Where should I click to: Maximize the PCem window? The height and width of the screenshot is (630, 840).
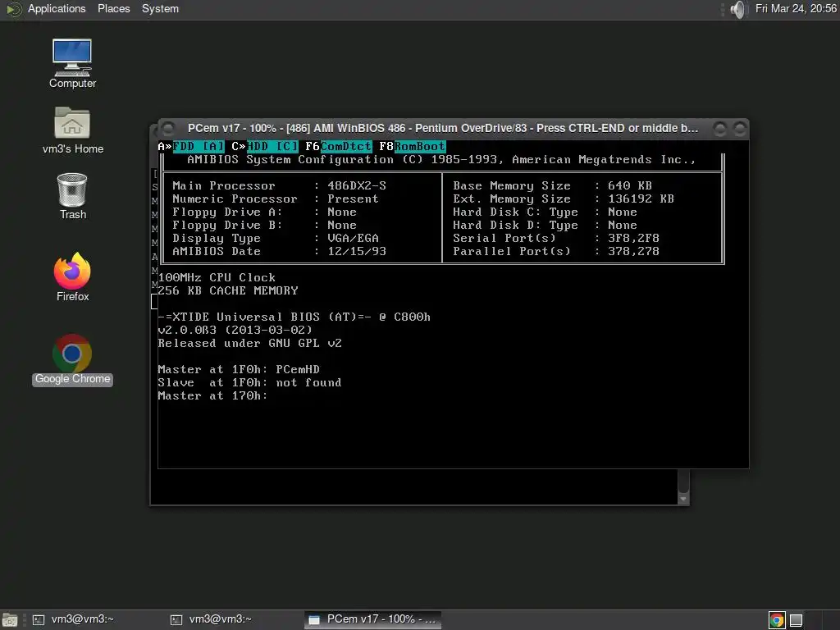740,129
